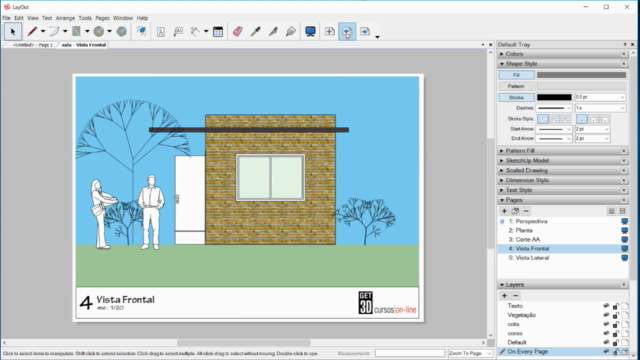The image size is (640, 360).
Task: Go to previous page toolbar icon
Action: coord(347,31)
